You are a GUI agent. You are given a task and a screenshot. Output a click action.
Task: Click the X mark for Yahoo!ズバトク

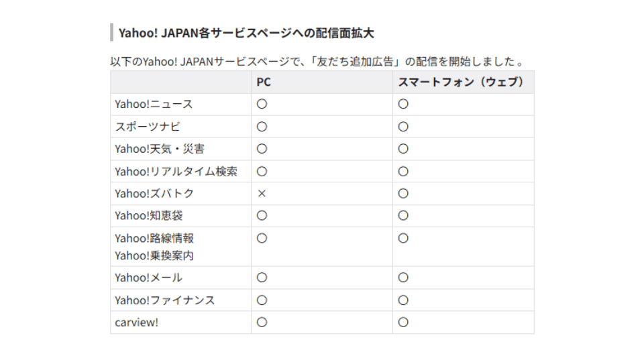262,194
